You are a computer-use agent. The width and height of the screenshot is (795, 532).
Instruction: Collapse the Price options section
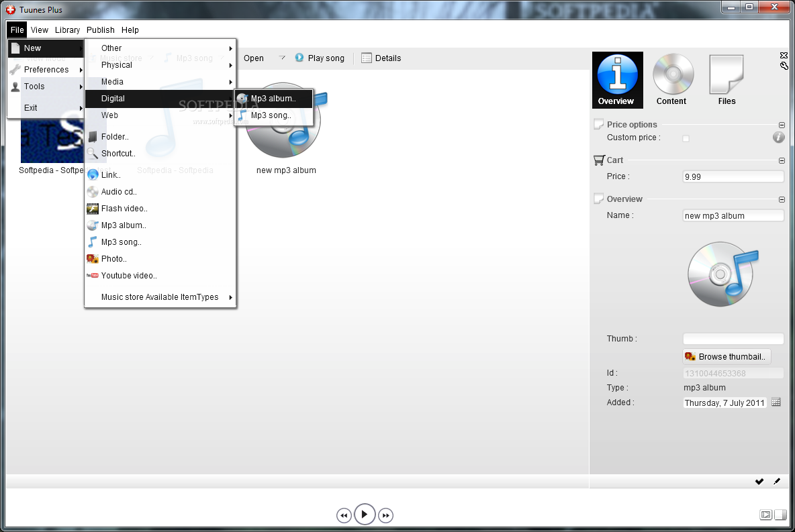[782, 125]
